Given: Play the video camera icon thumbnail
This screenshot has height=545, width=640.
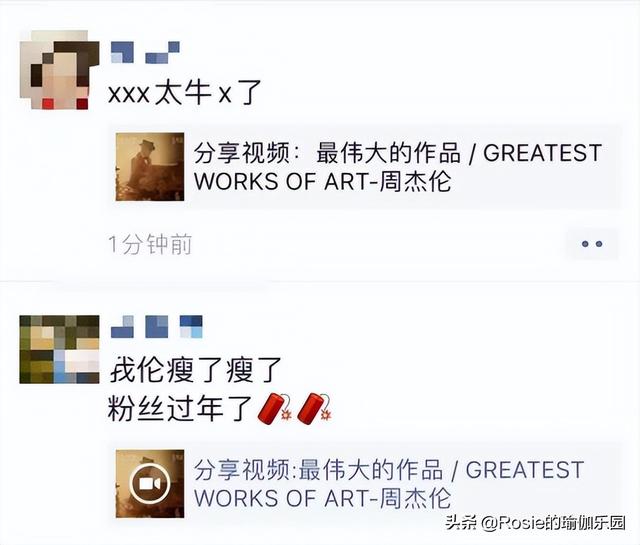Looking at the screenshot, I should click(x=150, y=483).
